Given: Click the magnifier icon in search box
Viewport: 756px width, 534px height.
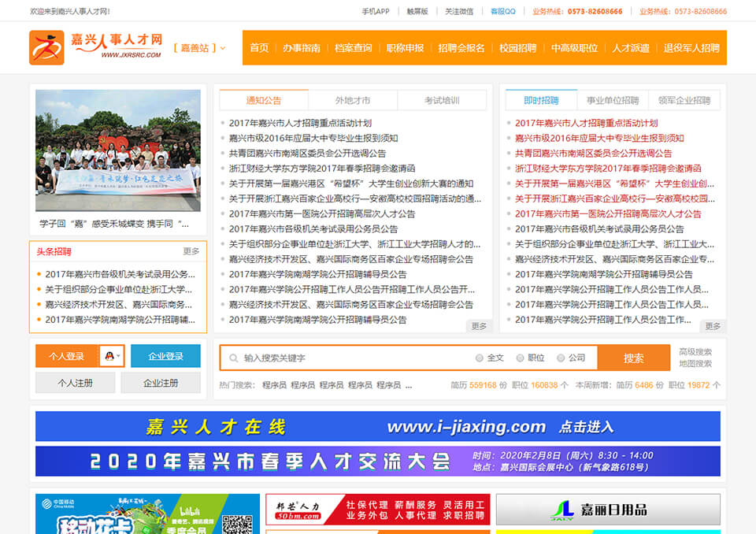Looking at the screenshot, I should 233,358.
